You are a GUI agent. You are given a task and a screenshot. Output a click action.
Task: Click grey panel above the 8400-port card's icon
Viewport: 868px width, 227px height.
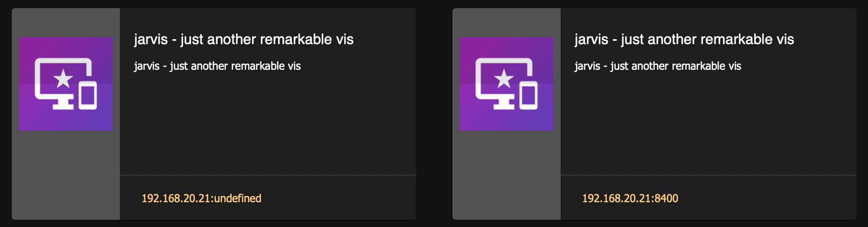pyautogui.click(x=506, y=23)
